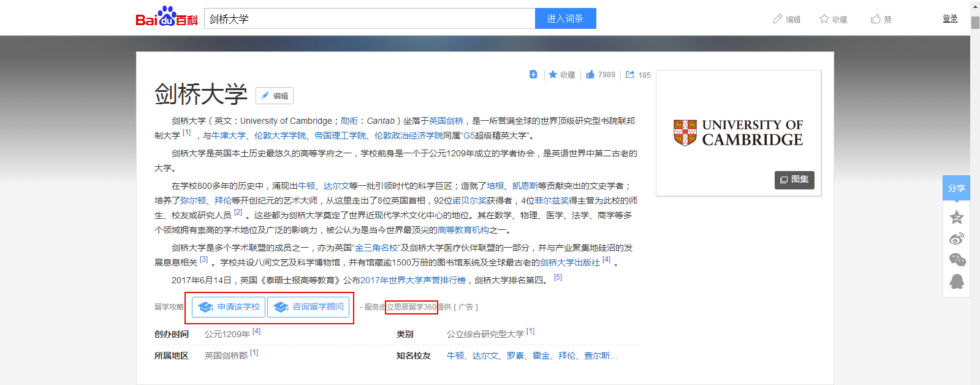Open 拜伦 in the 知名校友 row
This screenshot has height=385, width=980.
click(567, 356)
